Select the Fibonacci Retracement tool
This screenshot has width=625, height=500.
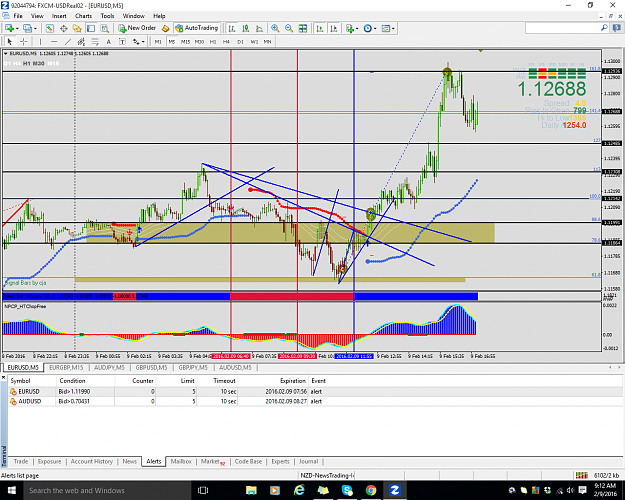coord(95,41)
